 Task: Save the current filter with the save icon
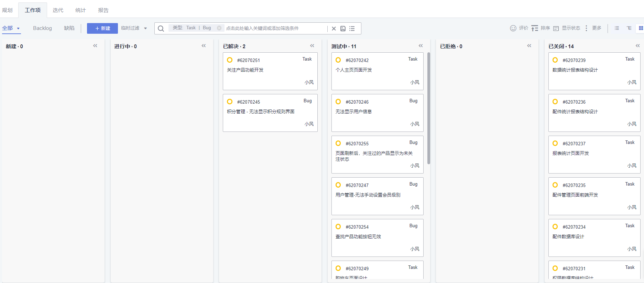click(x=343, y=29)
